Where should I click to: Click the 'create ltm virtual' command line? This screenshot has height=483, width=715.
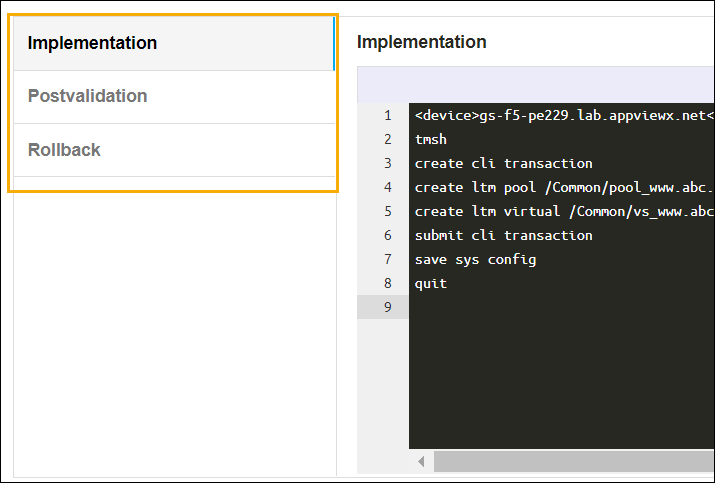(x=564, y=211)
